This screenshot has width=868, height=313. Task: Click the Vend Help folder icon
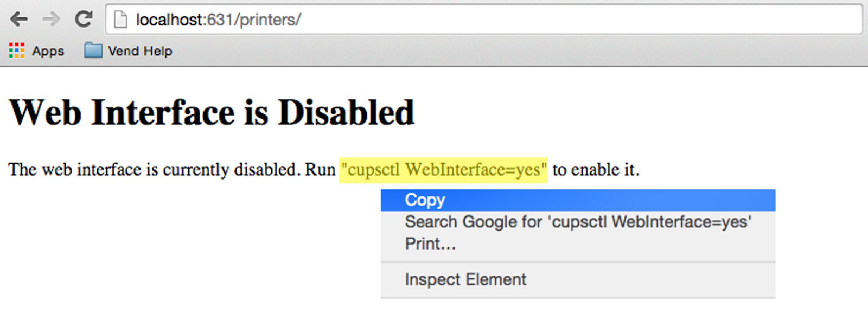93,50
